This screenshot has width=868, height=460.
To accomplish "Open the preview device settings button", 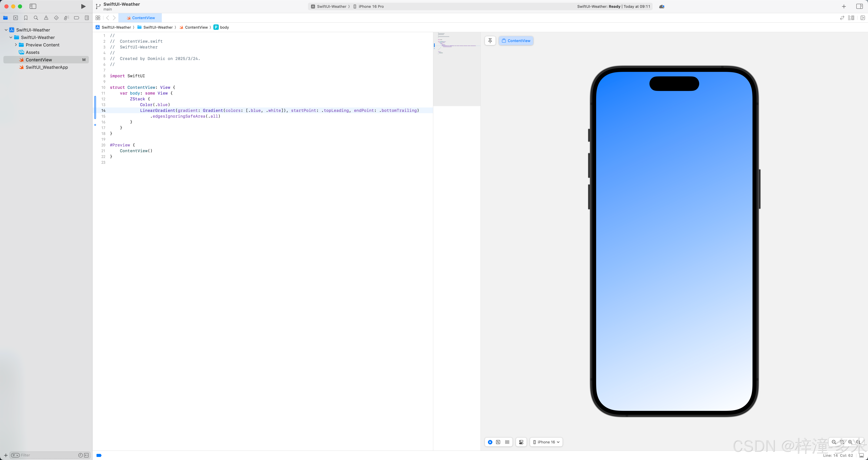I will coord(521,442).
